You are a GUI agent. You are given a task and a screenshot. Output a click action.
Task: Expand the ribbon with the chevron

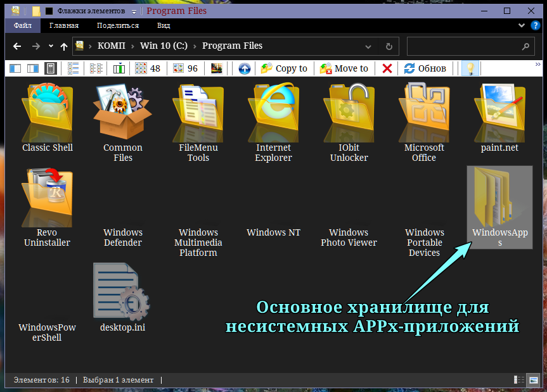[x=522, y=25]
